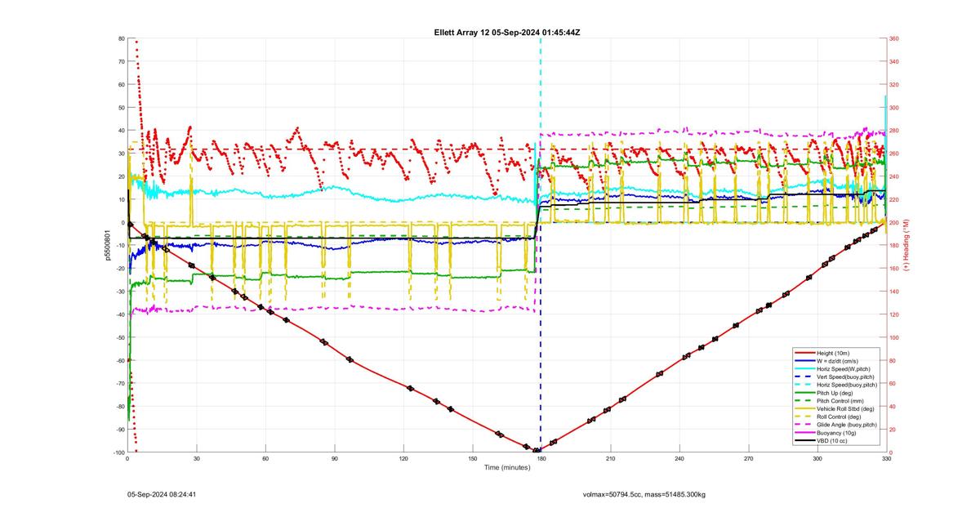Click the legend box border area
This screenshot has height=508, width=980.
835,397
